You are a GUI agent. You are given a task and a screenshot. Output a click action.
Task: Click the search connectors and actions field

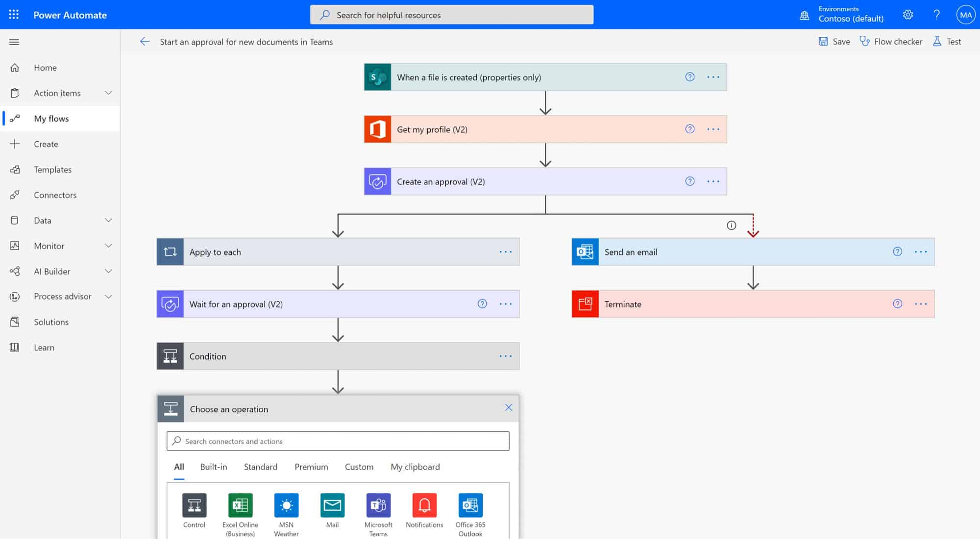tap(338, 441)
